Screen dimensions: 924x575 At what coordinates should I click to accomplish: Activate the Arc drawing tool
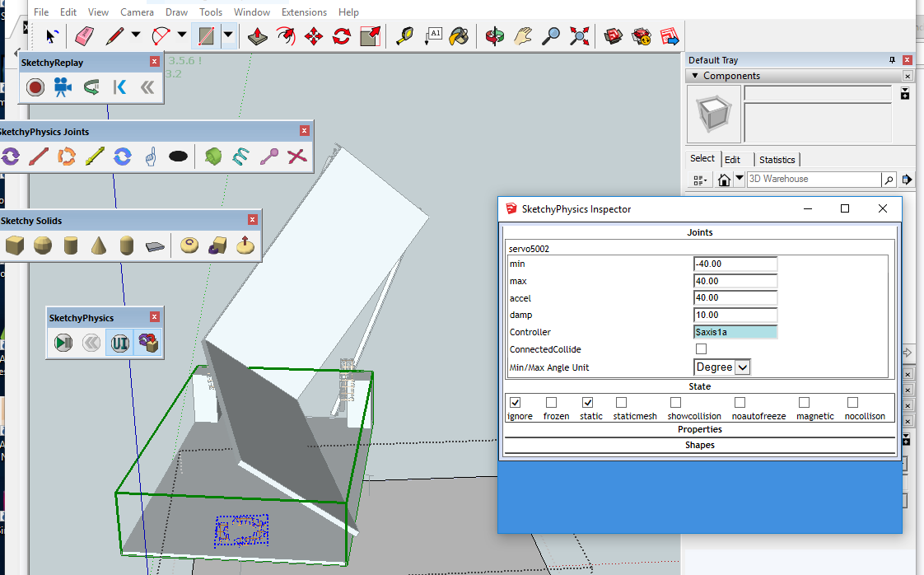161,36
